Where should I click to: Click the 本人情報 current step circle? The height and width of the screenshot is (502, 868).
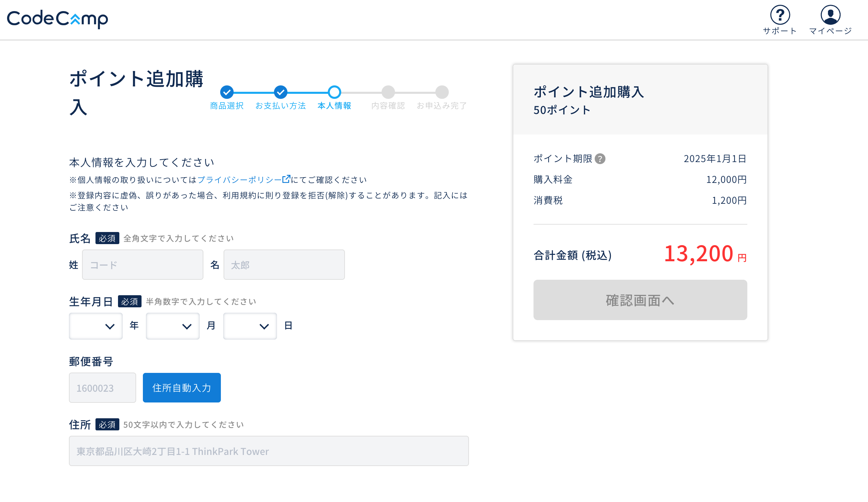pos(334,92)
